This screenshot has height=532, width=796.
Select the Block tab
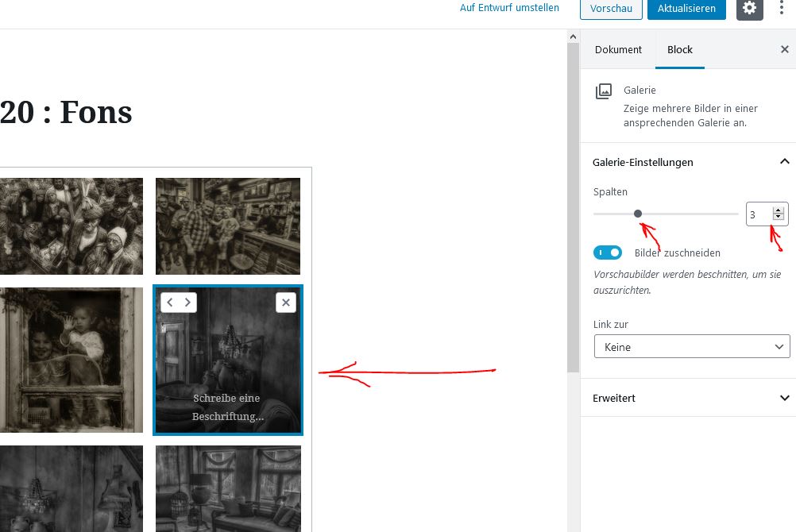coord(679,49)
